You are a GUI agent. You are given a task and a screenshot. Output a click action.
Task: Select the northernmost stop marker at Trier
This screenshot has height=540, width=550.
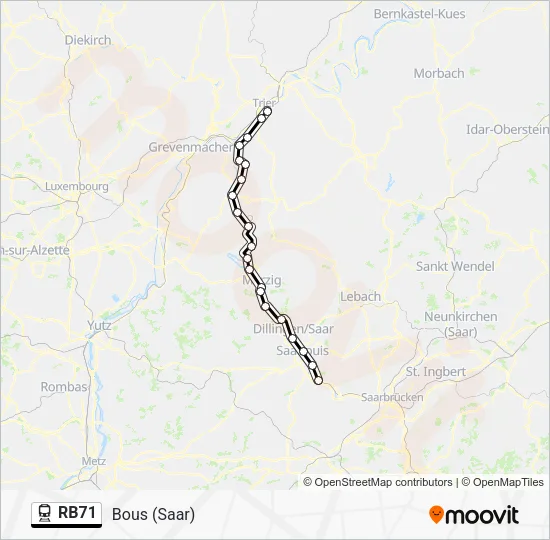[267, 112]
